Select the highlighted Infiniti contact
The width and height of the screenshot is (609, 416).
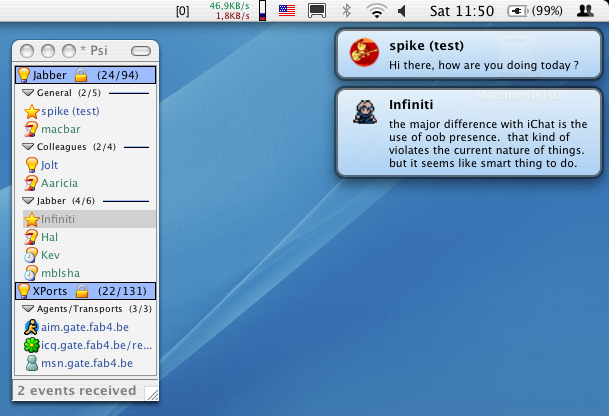pos(89,219)
